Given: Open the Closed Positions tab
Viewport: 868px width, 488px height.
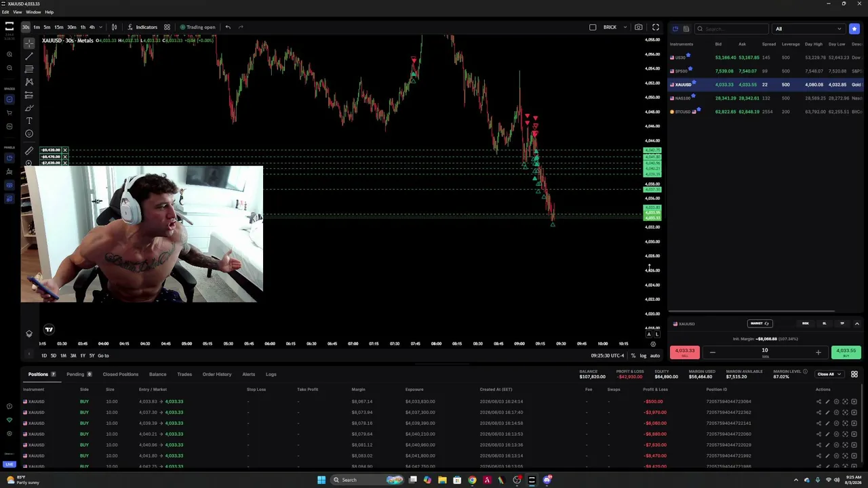Looking at the screenshot, I should coord(121,374).
